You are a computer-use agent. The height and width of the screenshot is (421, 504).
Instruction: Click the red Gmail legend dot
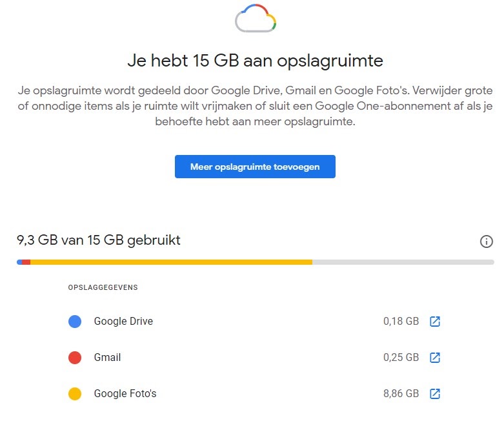[75, 358]
